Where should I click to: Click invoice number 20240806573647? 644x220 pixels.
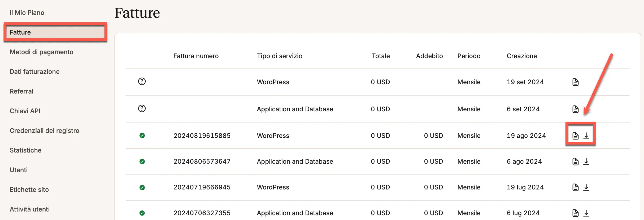(202, 162)
